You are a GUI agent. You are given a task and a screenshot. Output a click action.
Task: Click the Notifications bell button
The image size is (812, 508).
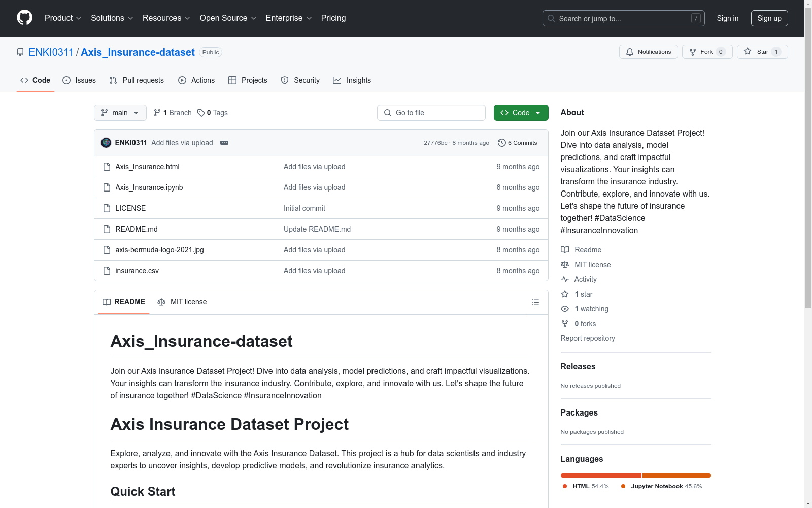[x=648, y=52]
